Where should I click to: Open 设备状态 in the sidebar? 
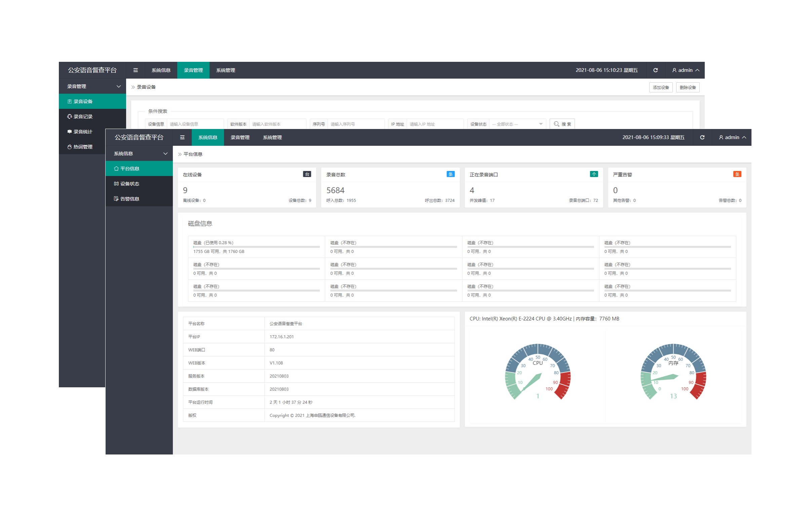[x=129, y=184]
